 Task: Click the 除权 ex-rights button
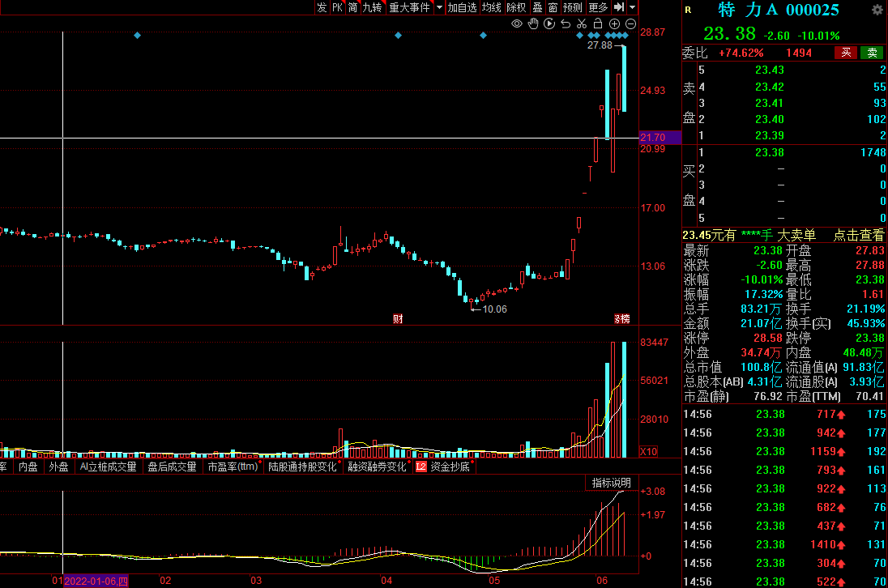(x=516, y=7)
